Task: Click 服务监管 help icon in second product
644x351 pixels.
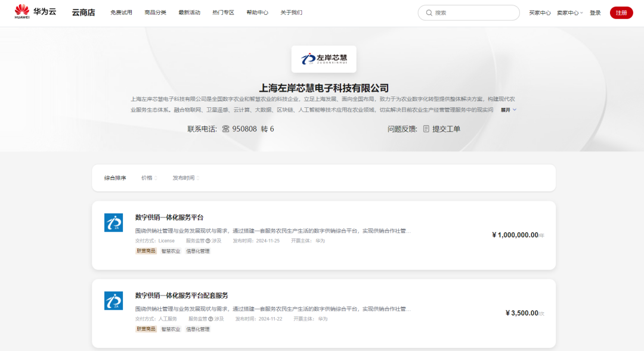Action: pos(210,319)
